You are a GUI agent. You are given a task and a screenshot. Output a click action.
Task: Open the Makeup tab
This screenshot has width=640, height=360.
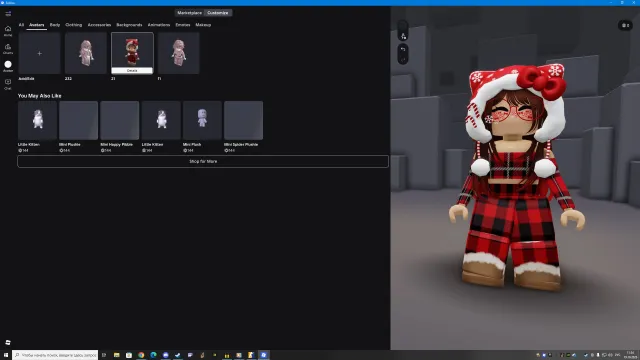pos(203,25)
